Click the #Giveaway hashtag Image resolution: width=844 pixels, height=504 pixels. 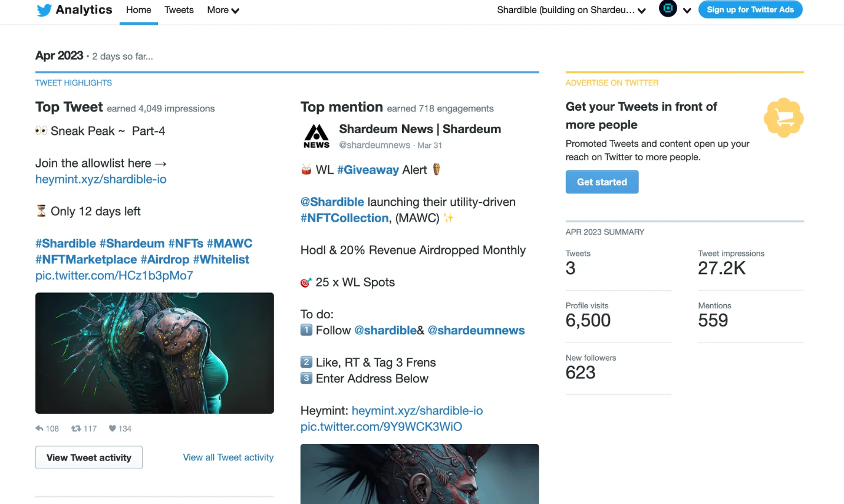[368, 170]
